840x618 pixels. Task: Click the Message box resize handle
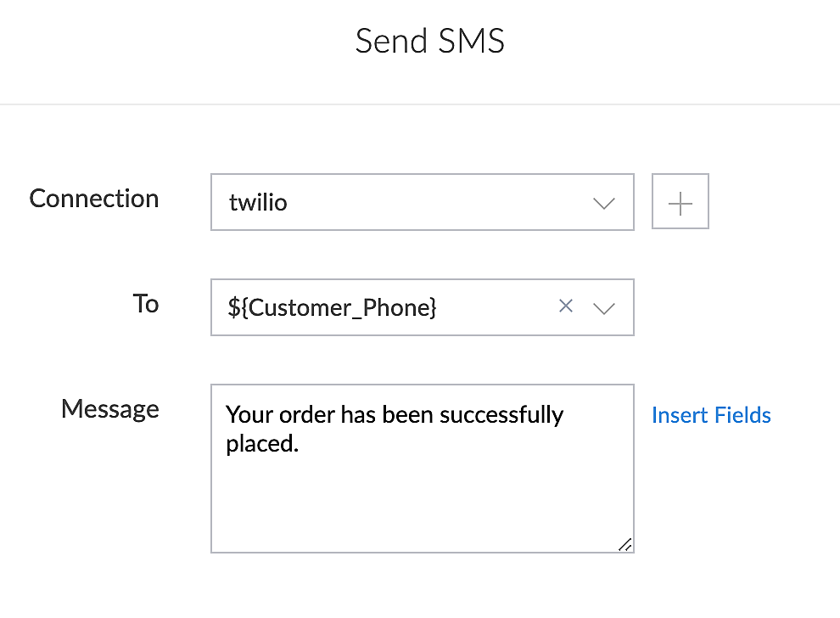tap(625, 545)
